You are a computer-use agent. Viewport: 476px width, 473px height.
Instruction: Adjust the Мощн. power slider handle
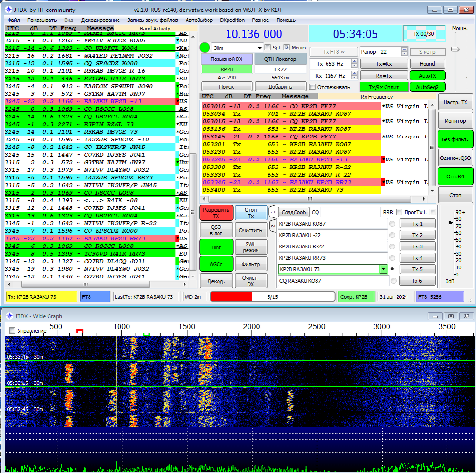tap(456, 49)
